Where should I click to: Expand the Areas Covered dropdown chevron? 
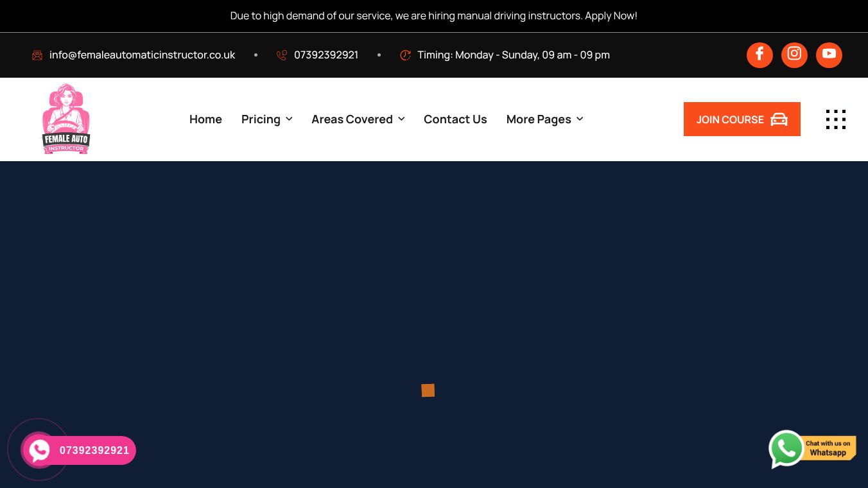[401, 119]
